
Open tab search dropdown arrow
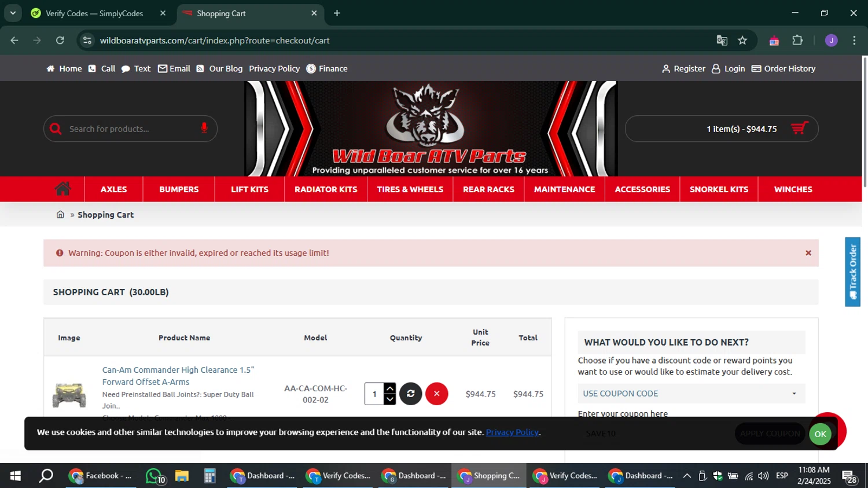(13, 13)
